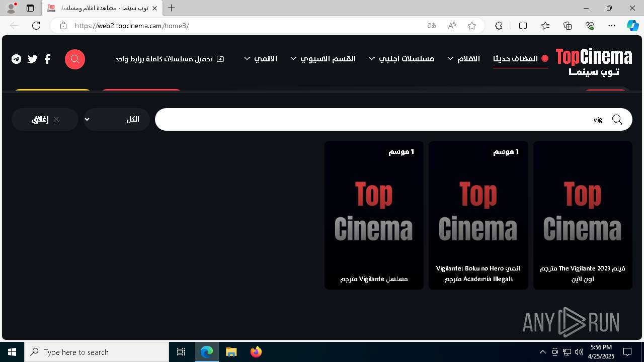Open the Copilot icon

coord(632,26)
